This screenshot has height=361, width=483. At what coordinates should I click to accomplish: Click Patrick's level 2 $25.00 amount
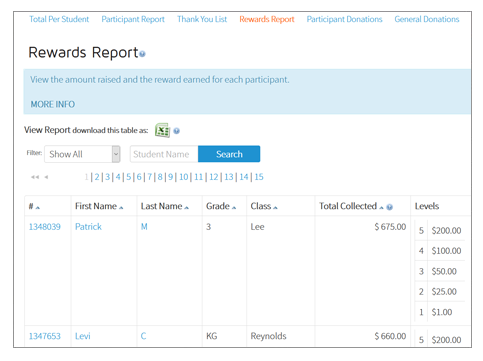[444, 292]
